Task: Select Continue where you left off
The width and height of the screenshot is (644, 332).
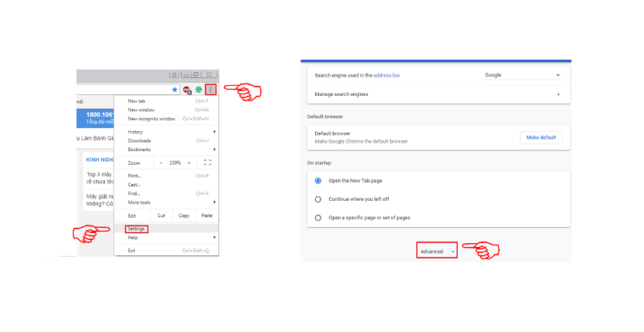Action: click(318, 199)
